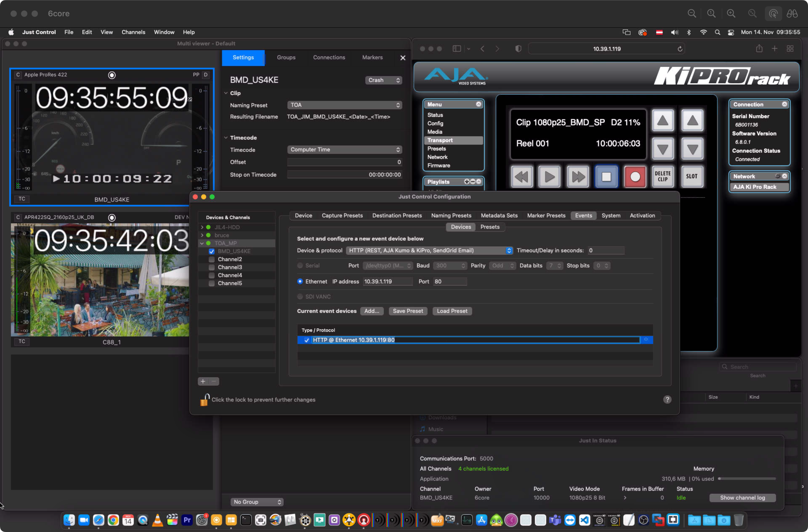Click the Save Preset button
This screenshot has height=532, width=808.
pyautogui.click(x=408, y=311)
